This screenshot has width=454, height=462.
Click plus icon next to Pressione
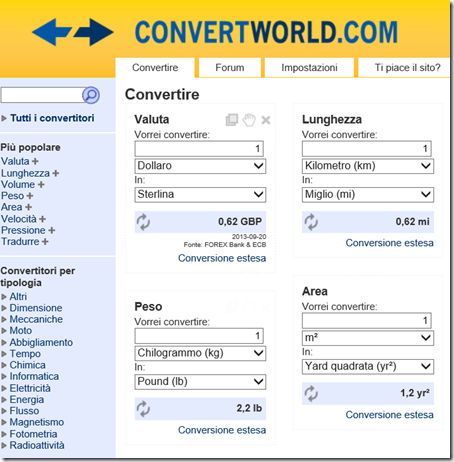(x=52, y=230)
